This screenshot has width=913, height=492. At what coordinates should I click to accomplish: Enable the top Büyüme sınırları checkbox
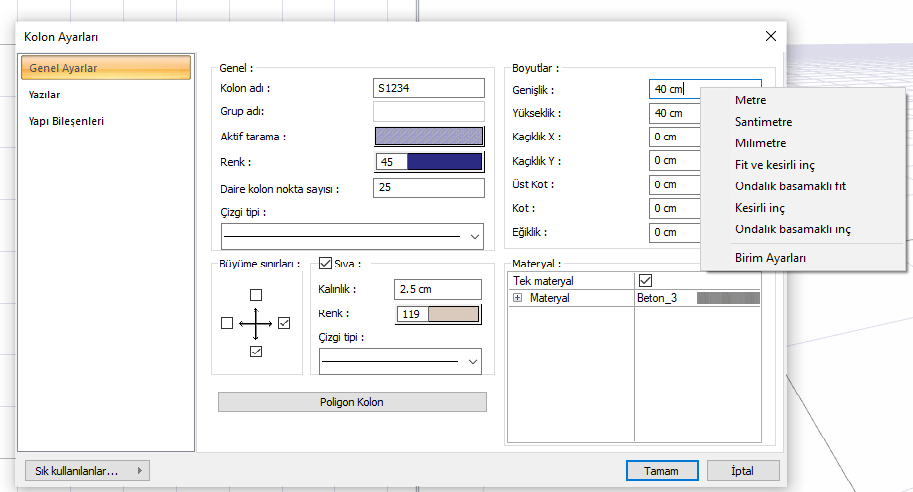point(256,295)
